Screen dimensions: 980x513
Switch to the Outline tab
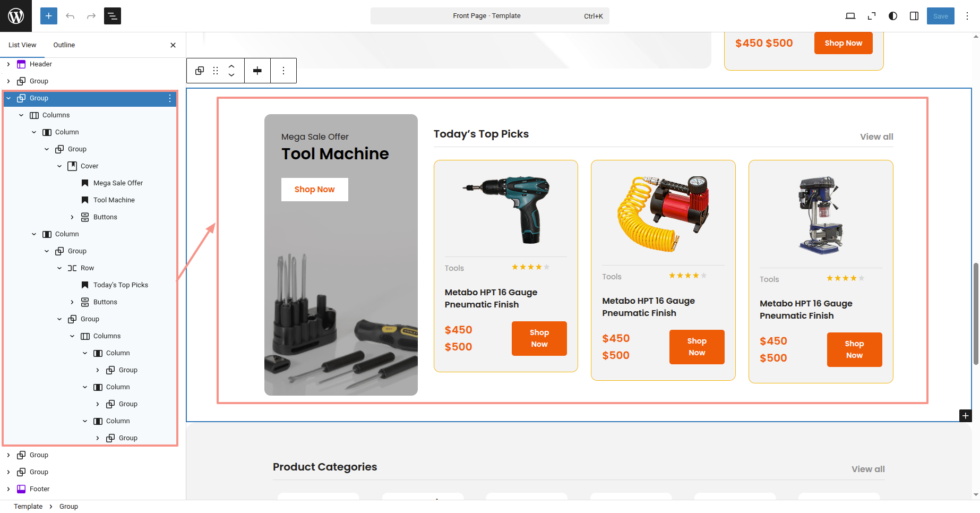[64, 45]
